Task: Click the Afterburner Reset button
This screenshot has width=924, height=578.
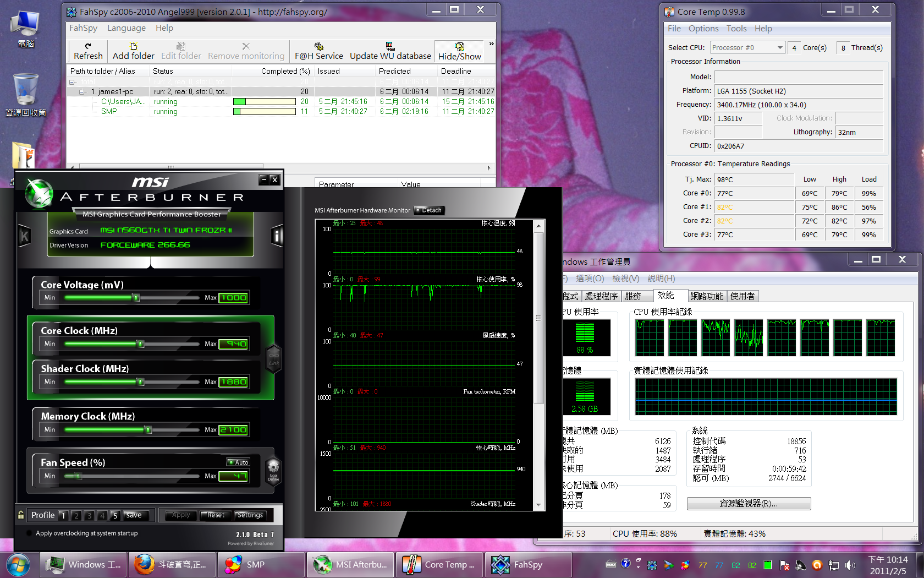Action: click(216, 515)
